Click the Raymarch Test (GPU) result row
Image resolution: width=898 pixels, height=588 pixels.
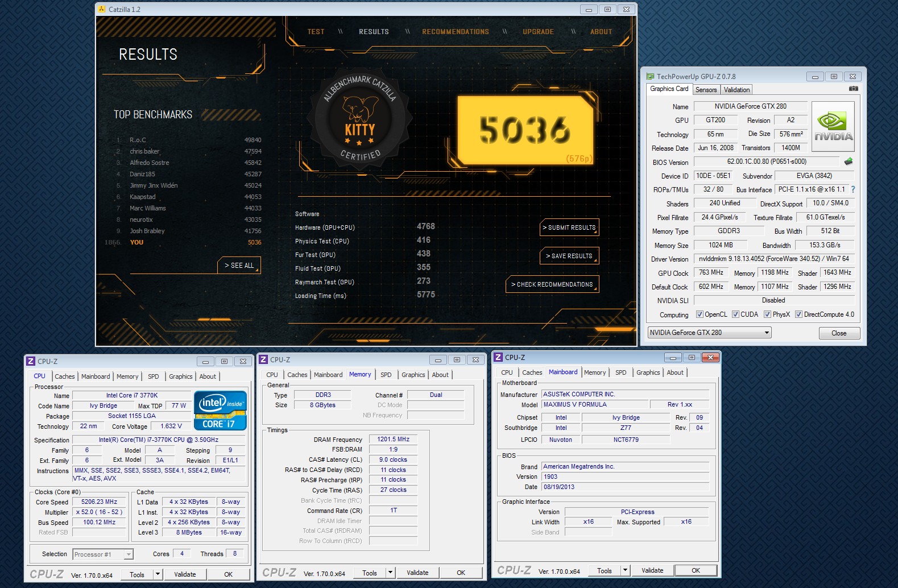365,282
